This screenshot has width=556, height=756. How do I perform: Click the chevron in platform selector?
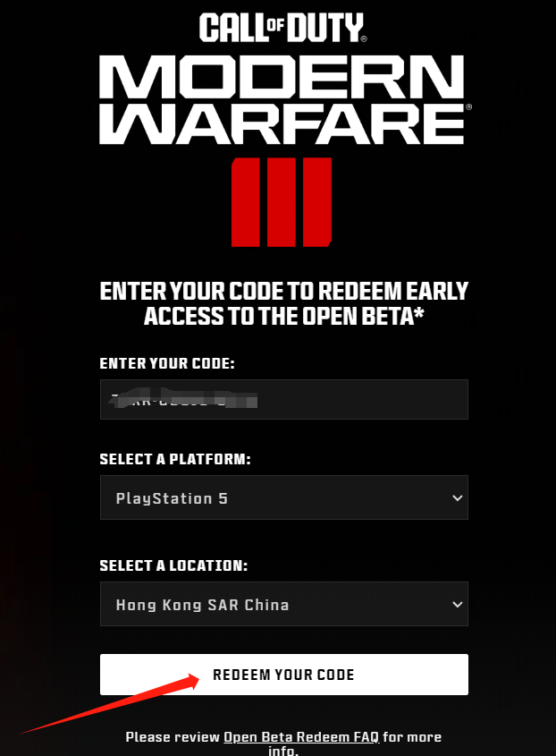point(458,498)
